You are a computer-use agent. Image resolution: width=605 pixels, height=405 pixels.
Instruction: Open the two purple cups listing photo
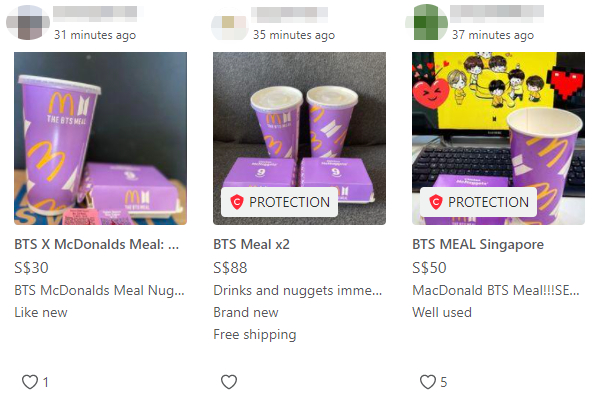pyautogui.click(x=299, y=138)
